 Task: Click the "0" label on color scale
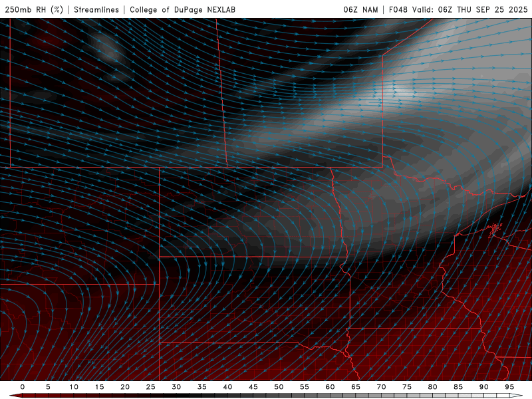[x=23, y=387]
